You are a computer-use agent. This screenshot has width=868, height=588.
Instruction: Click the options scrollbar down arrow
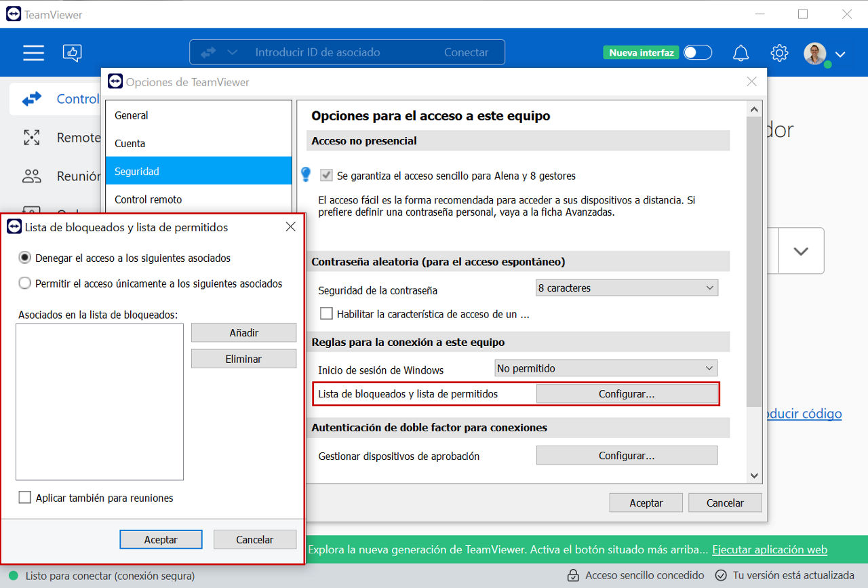coord(753,476)
